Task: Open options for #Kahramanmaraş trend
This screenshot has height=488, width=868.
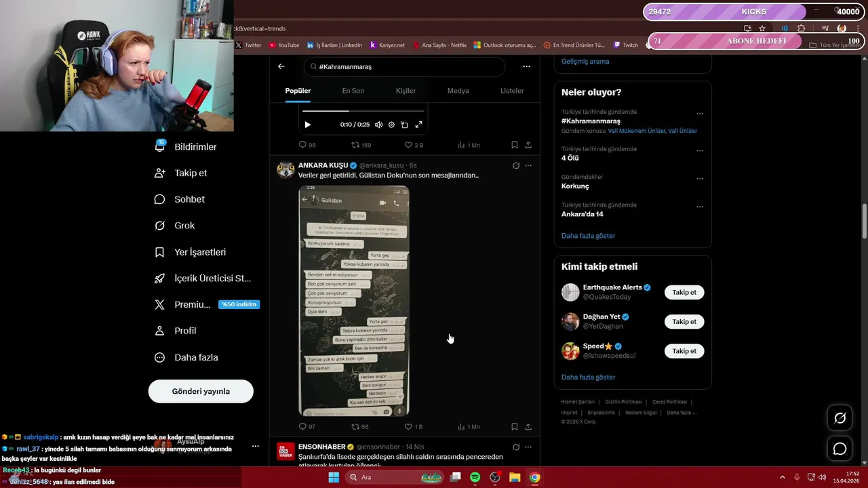Action: pyautogui.click(x=700, y=114)
